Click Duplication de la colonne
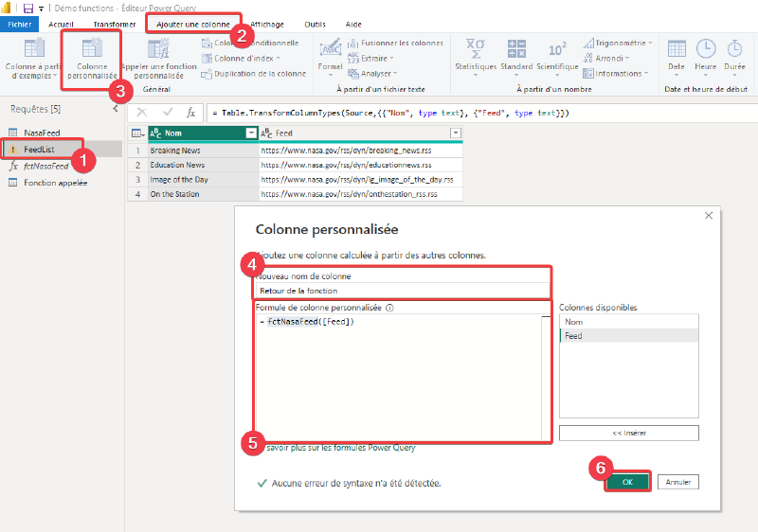 tap(254, 74)
